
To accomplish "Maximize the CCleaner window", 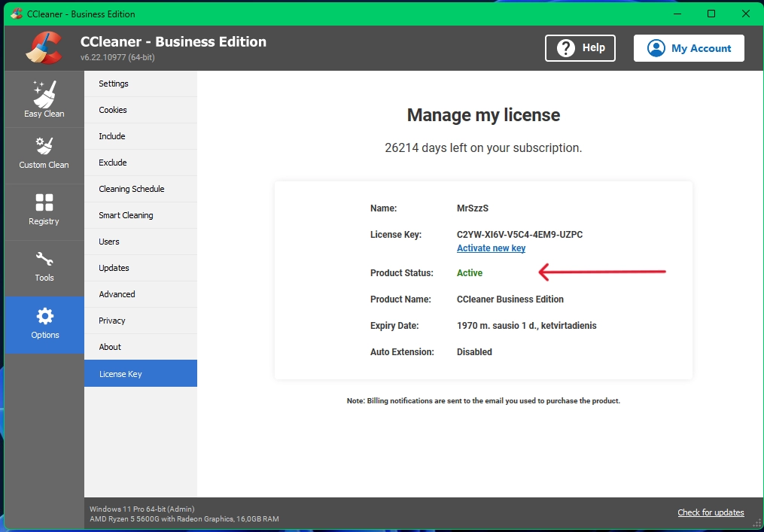I will coord(711,14).
